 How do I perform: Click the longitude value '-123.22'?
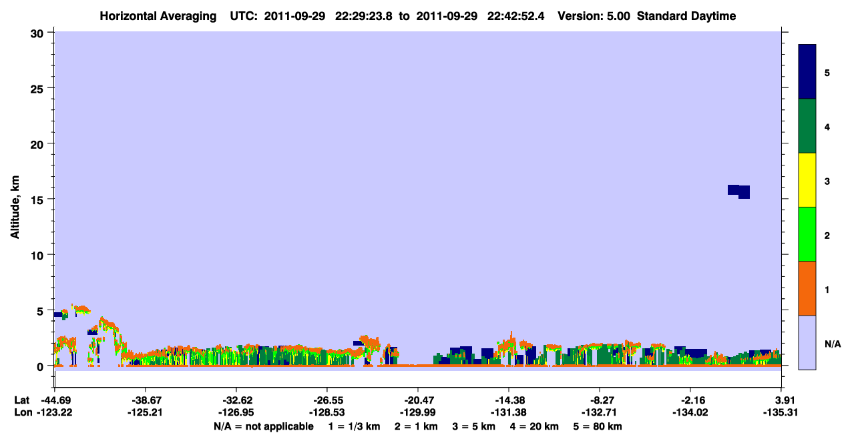[55, 412]
